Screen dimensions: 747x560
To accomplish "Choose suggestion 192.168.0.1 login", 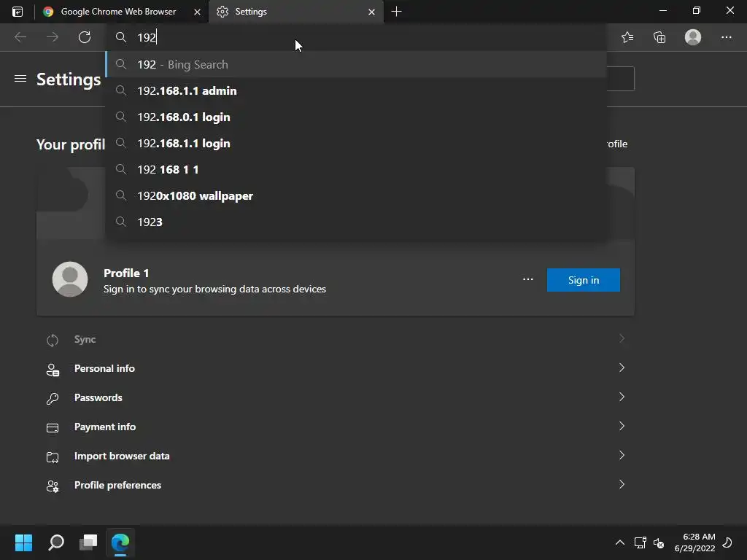I will point(355,117).
